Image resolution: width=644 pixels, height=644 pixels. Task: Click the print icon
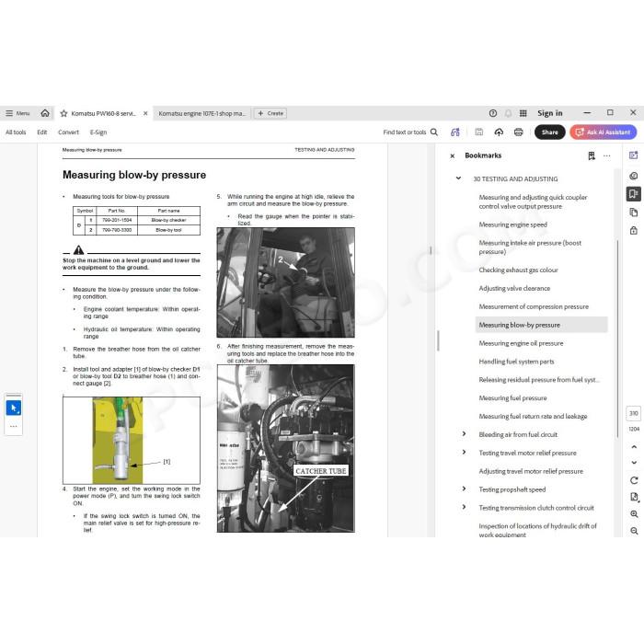pos(519,132)
